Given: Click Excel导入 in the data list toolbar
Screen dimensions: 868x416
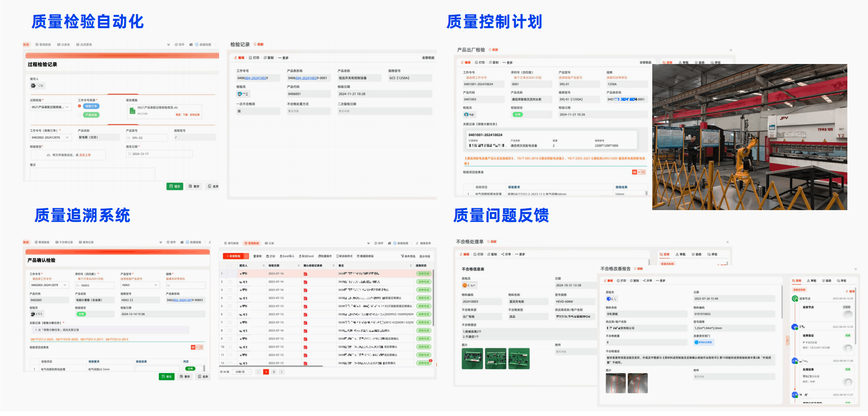Looking at the screenshot, I should click(287, 256).
